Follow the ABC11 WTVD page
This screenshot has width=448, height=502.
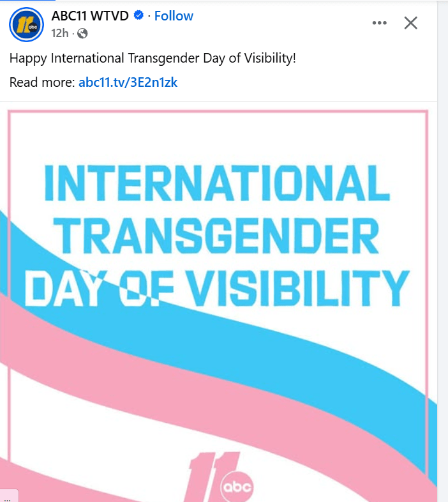point(174,15)
